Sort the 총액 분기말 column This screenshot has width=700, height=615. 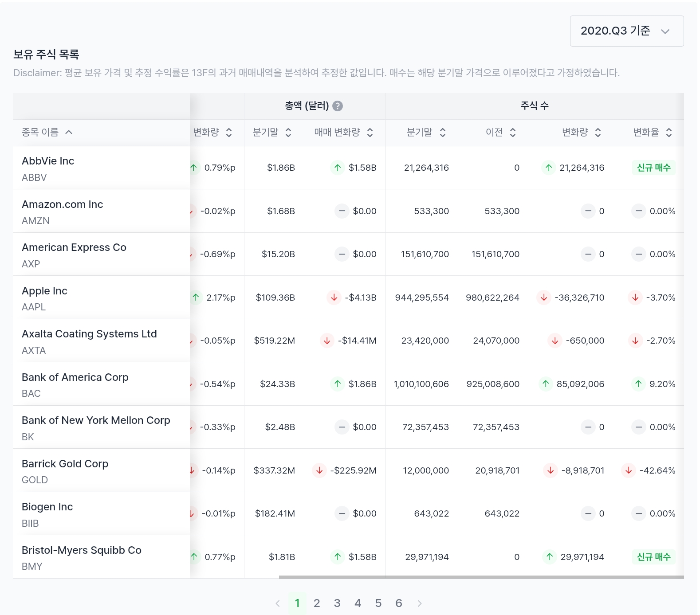pyautogui.click(x=288, y=133)
